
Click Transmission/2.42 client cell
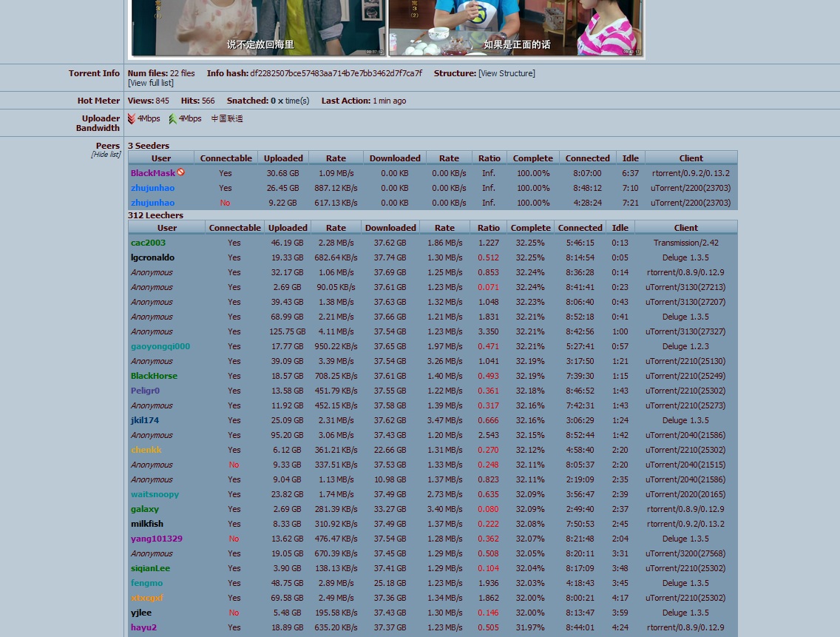[685, 243]
